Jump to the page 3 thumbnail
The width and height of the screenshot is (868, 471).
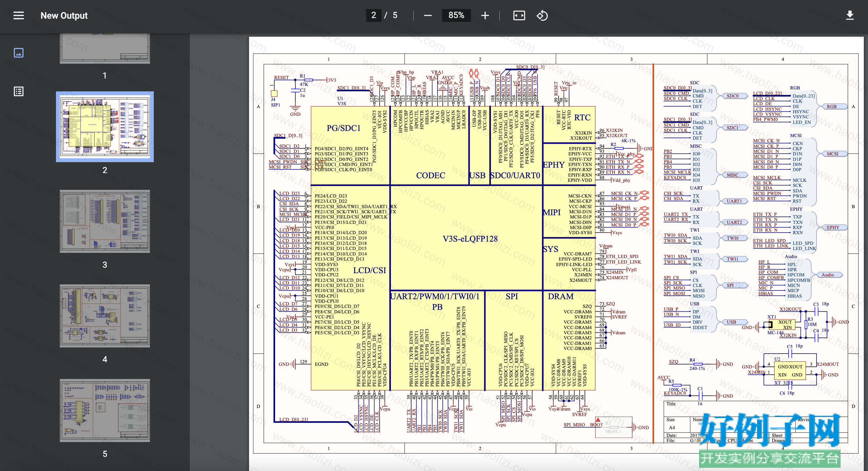pyautogui.click(x=105, y=221)
